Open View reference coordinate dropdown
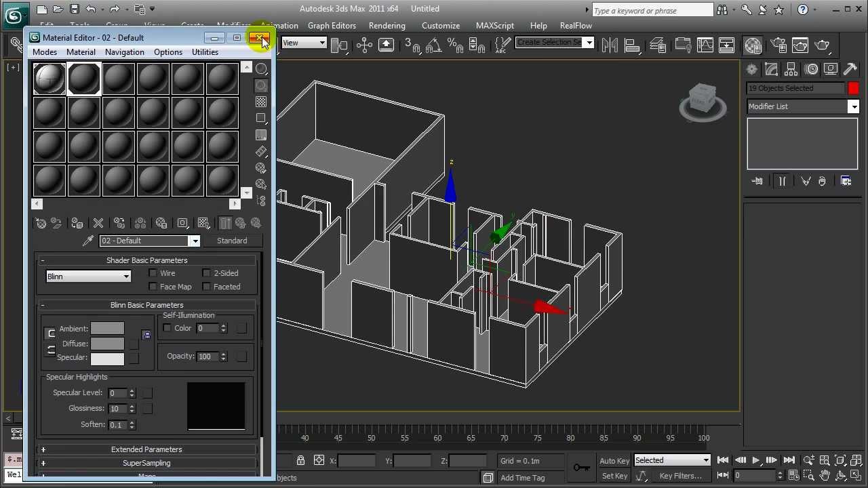868x488 pixels. click(x=303, y=43)
